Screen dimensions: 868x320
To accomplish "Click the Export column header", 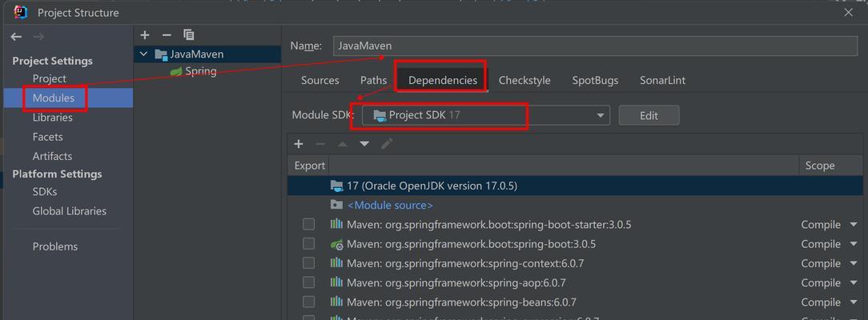I will [309, 166].
